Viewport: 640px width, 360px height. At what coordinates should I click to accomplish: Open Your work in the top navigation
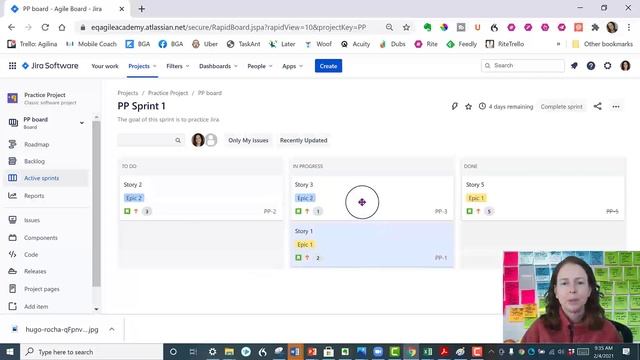(x=105, y=66)
